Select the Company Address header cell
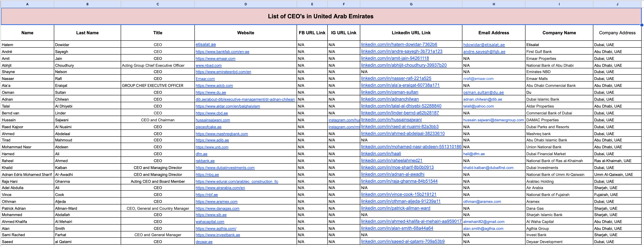644x247 pixels. pyautogui.click(x=617, y=33)
